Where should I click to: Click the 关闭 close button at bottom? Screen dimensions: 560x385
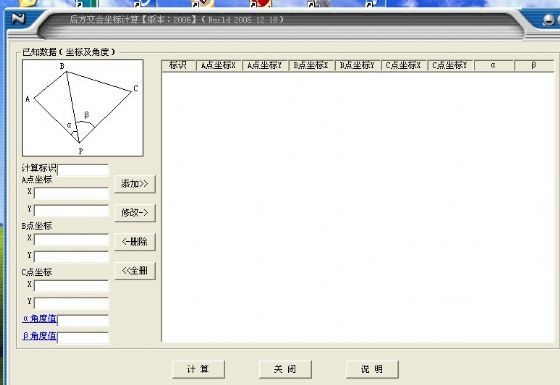(x=285, y=369)
